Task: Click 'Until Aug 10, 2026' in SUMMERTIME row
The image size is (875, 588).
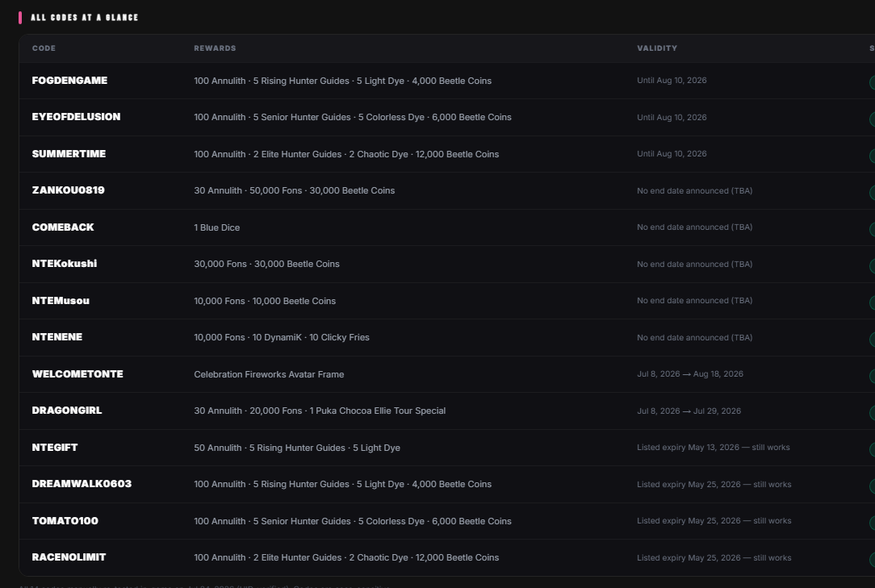Action: click(x=672, y=153)
